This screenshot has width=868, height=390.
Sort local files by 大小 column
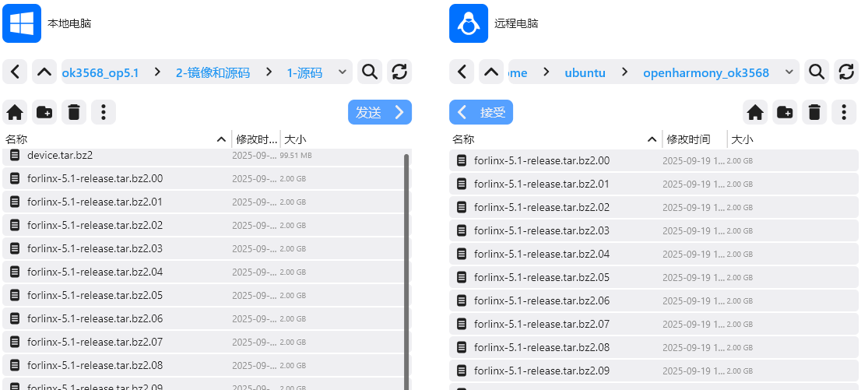tap(295, 139)
